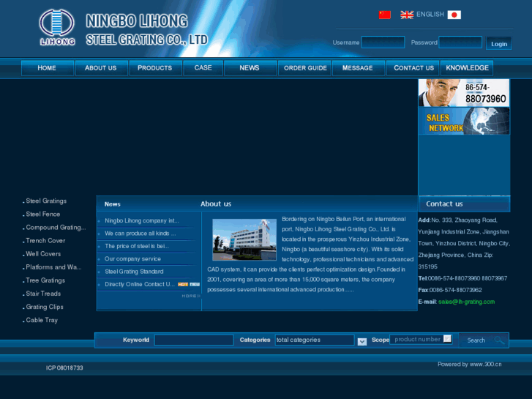
Task: Select the CASE menu item
Action: click(x=203, y=68)
